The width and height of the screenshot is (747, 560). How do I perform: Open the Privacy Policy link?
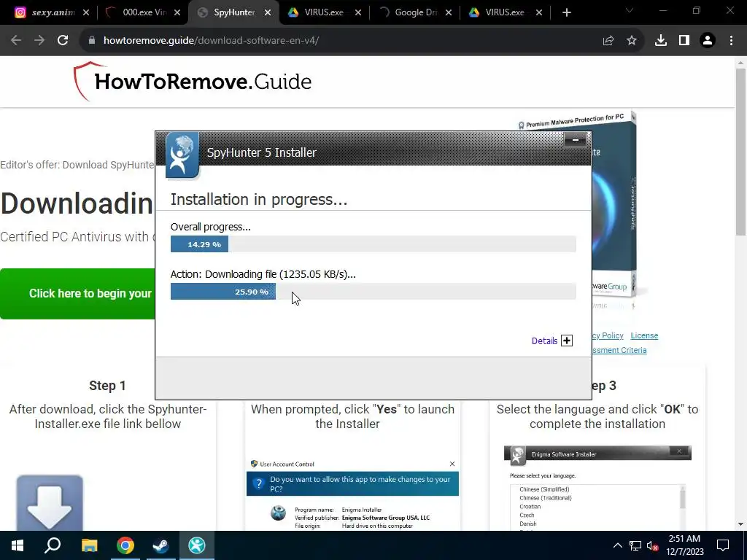coord(608,335)
